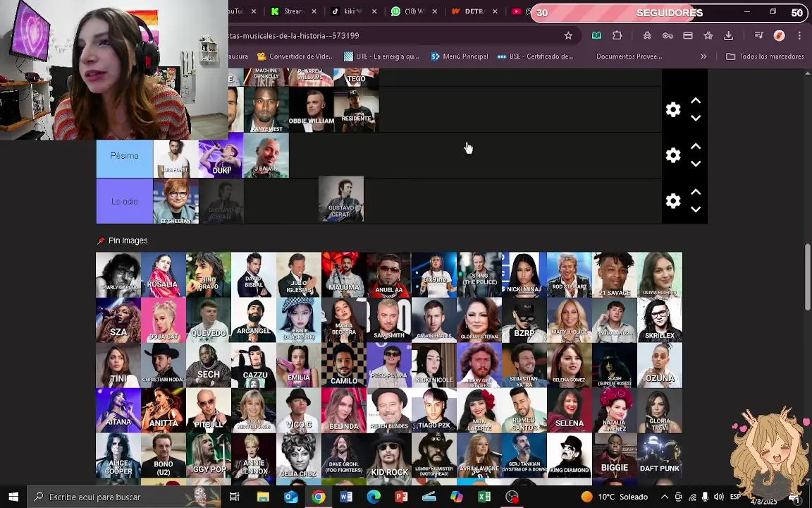Viewport: 812px width, 508px height.
Task: Open the payment card icon in toolbar
Action: pos(688,36)
